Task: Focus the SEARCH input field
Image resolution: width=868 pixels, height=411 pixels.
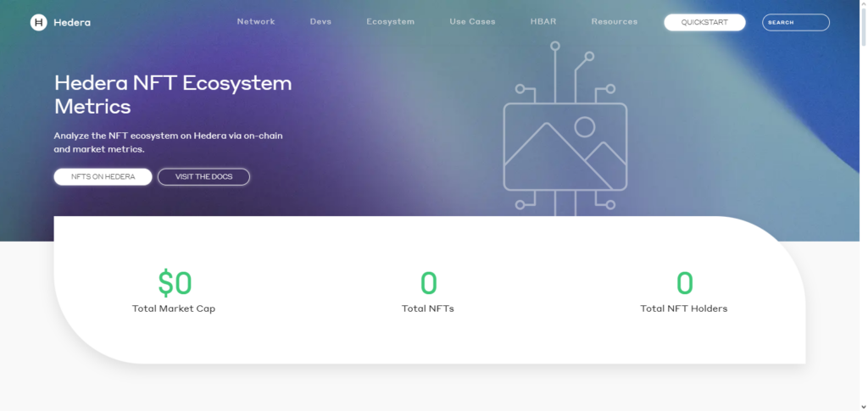Action: (x=795, y=22)
